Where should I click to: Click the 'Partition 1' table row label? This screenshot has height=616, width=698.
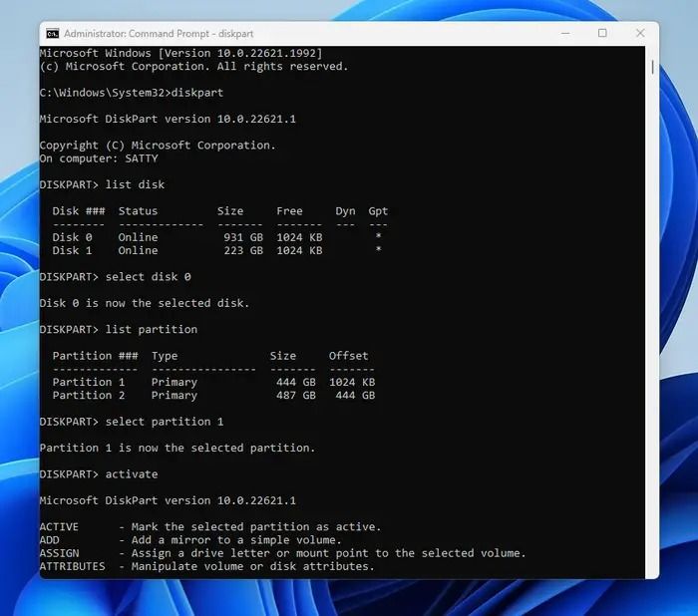click(x=89, y=382)
